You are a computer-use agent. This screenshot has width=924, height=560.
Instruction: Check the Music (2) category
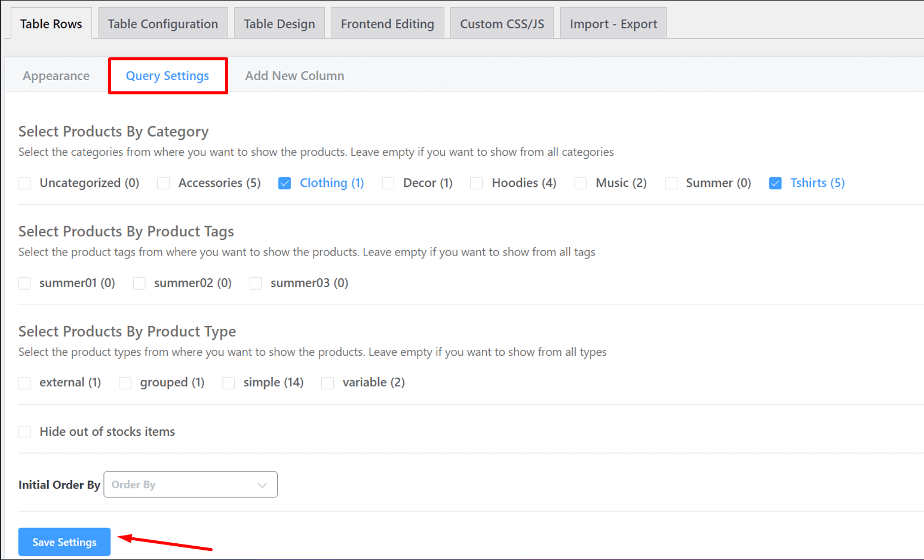[x=580, y=183]
